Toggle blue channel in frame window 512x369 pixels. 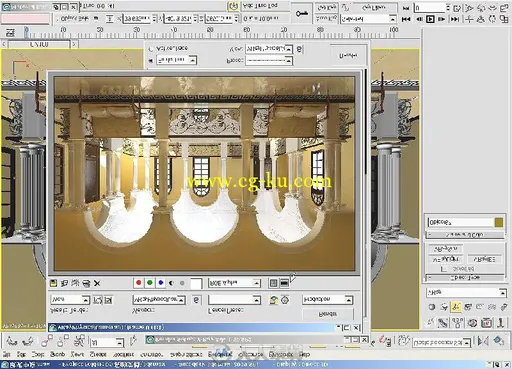coord(161,283)
